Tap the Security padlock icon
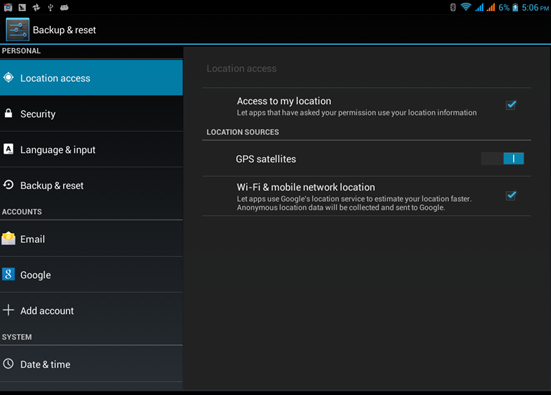The width and height of the screenshot is (551, 395). pos(8,113)
